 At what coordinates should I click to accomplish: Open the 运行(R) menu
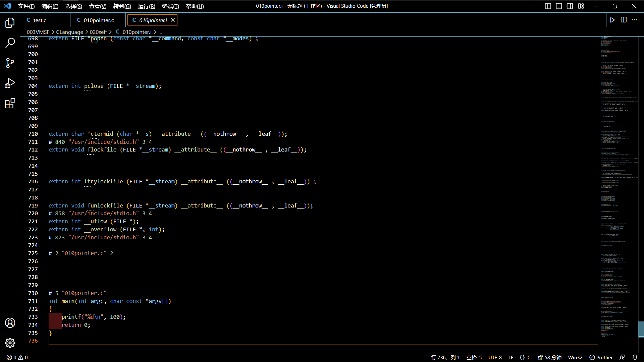pyautogui.click(x=147, y=6)
